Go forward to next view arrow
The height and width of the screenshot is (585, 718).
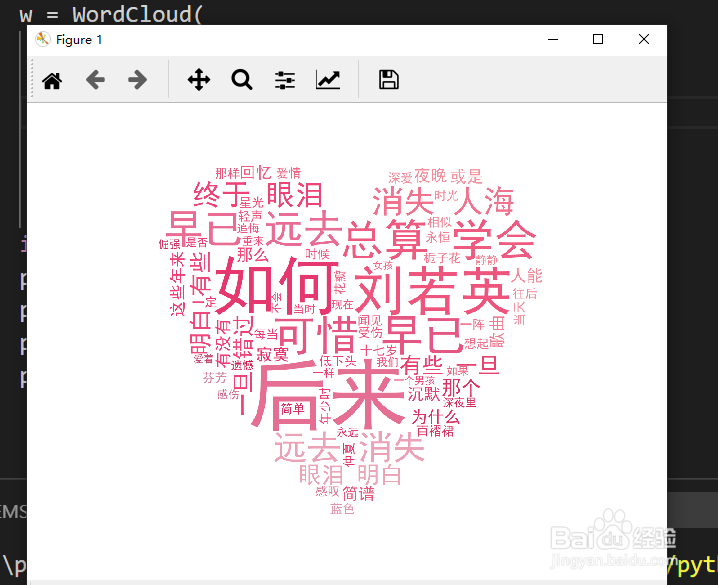click(x=137, y=80)
